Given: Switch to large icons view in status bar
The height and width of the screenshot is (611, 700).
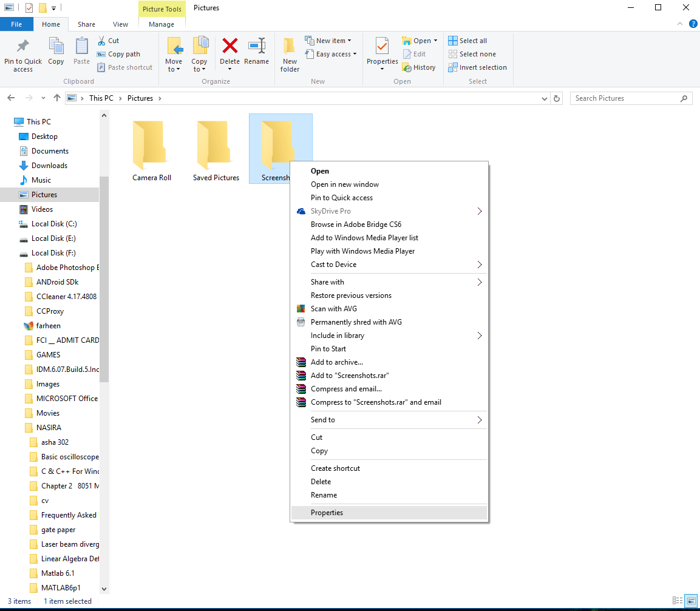Looking at the screenshot, I should point(690,601).
